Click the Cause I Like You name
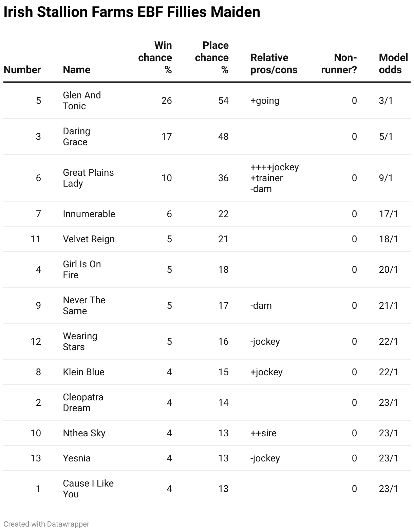Image resolution: width=414 pixels, height=532 pixels. [88, 489]
